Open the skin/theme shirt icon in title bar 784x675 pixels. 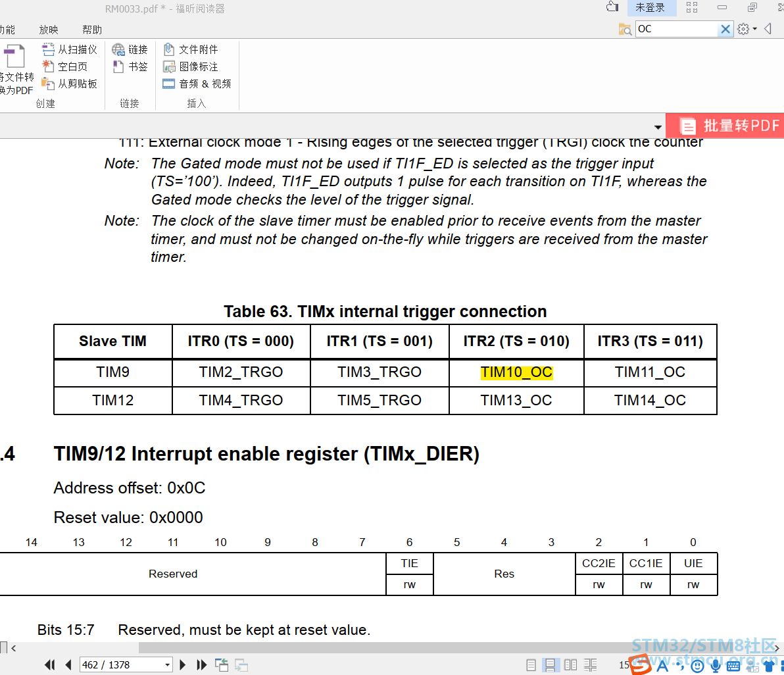click(612, 7)
